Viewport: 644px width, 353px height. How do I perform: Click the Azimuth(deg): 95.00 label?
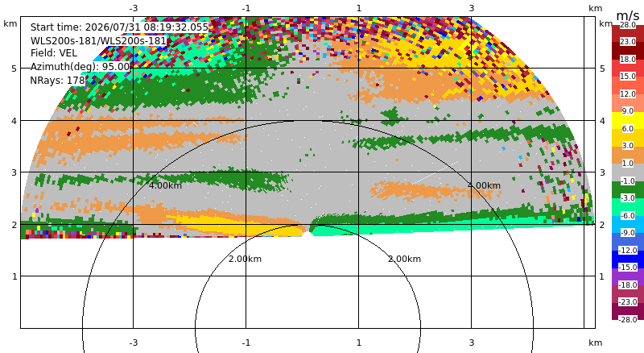(80, 67)
